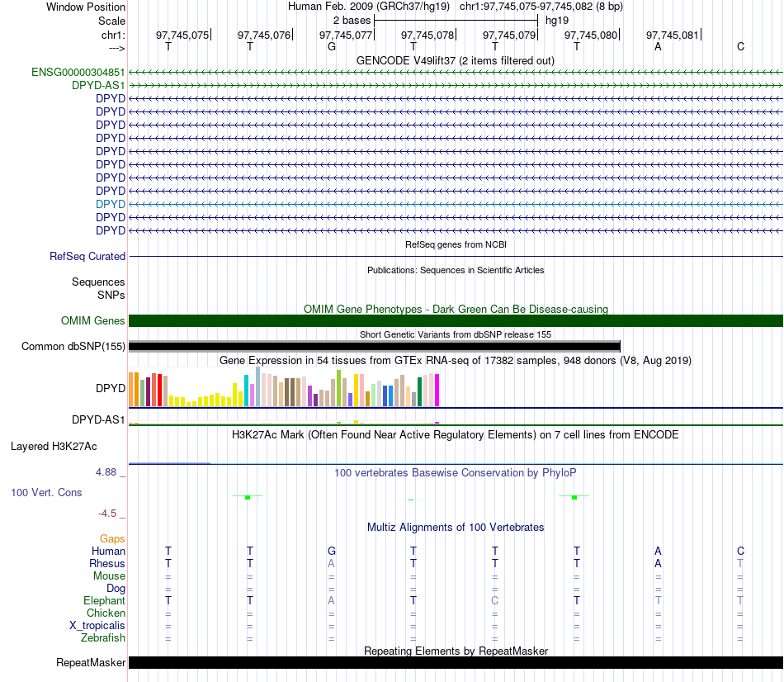The width and height of the screenshot is (784, 682).
Task: Open the GTEx Gene Expression track title
Action: coord(456,360)
